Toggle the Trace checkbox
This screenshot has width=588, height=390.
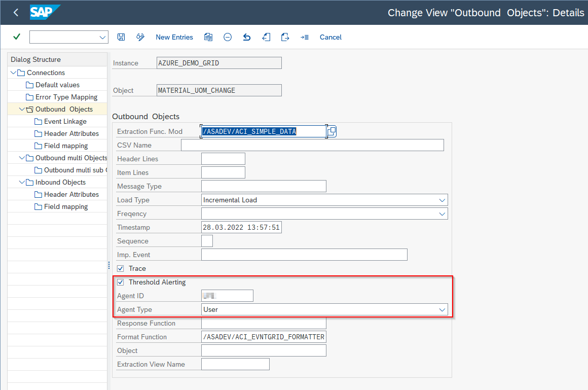click(x=120, y=268)
